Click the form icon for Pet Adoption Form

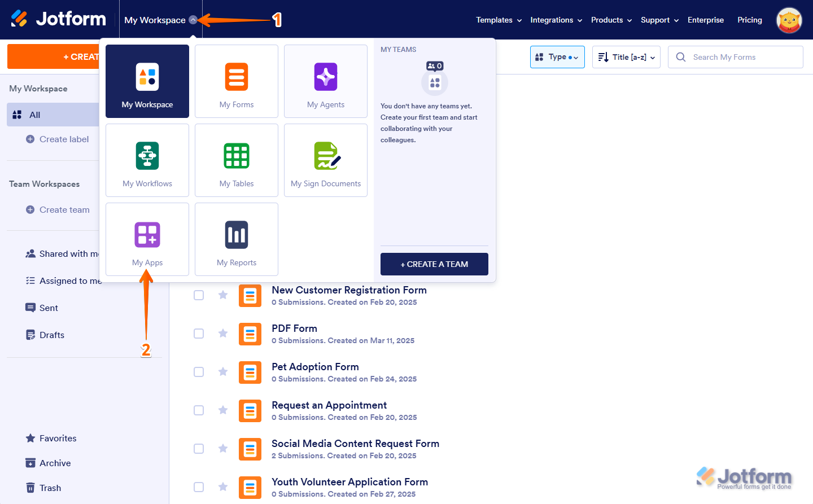(250, 372)
